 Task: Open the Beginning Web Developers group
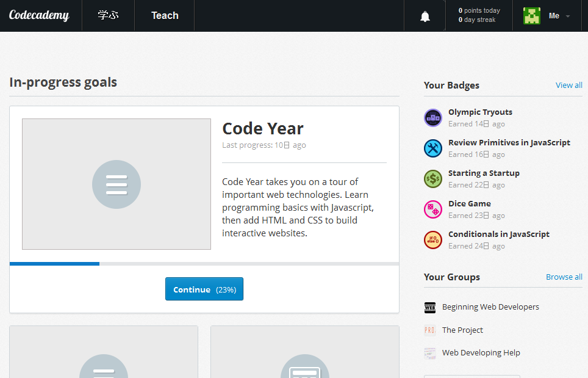tap(490, 307)
